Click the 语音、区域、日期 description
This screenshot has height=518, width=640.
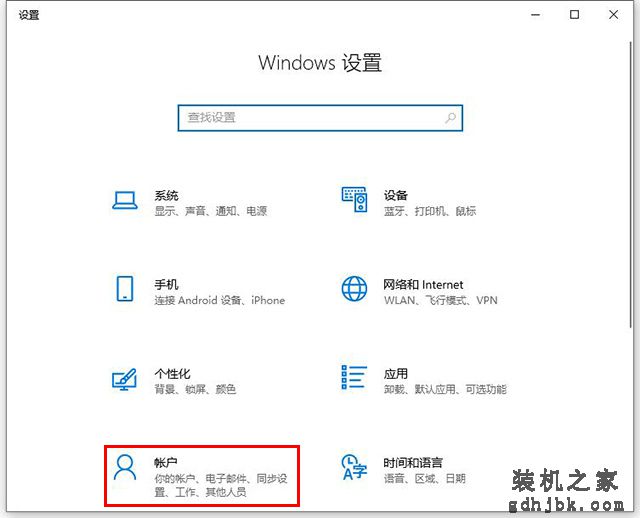[x=424, y=478]
